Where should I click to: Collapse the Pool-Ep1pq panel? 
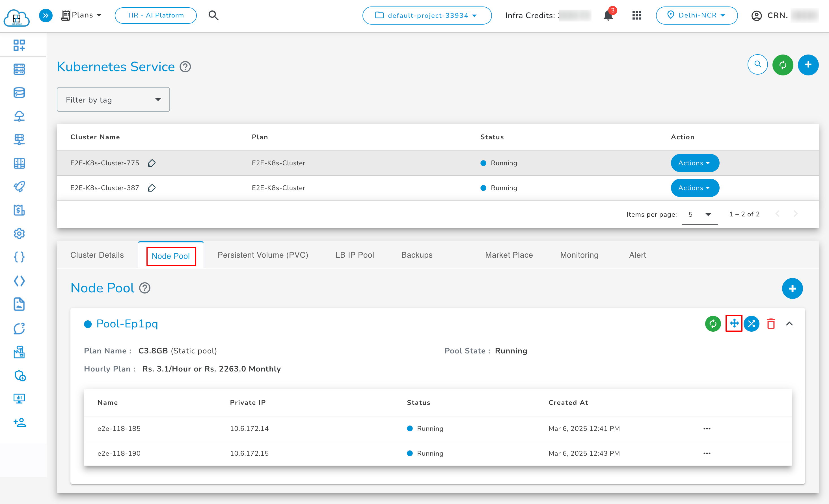(x=789, y=324)
